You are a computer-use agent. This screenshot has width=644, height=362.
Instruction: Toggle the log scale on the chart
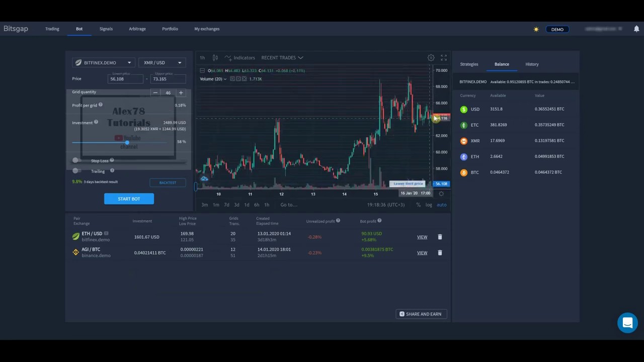(429, 205)
